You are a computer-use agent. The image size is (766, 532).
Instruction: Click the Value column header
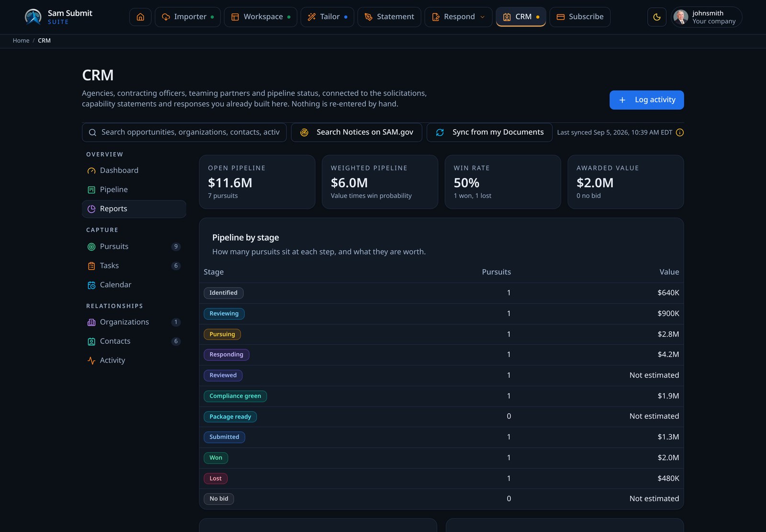pyautogui.click(x=669, y=272)
